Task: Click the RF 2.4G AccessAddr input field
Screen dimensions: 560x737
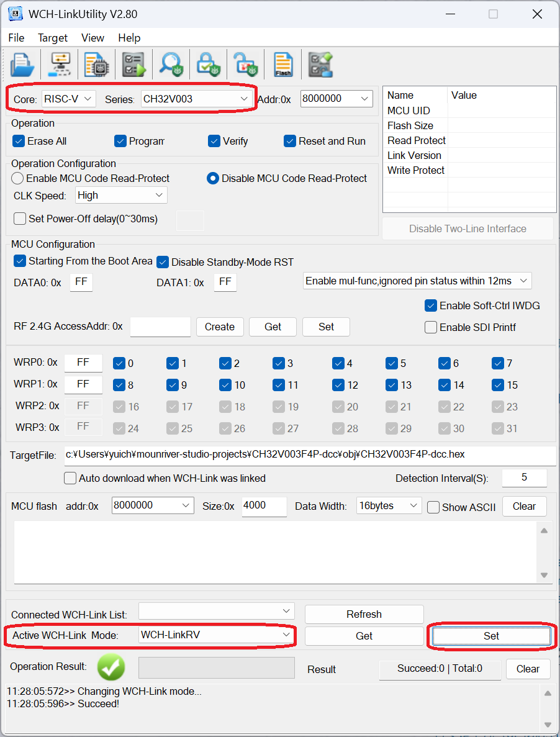Action: pos(160,327)
